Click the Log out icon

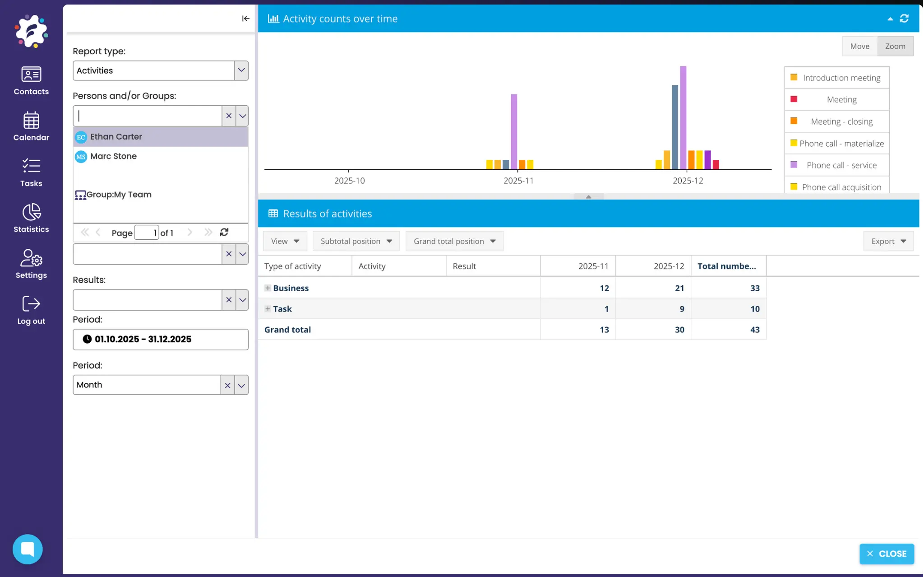[x=31, y=304]
